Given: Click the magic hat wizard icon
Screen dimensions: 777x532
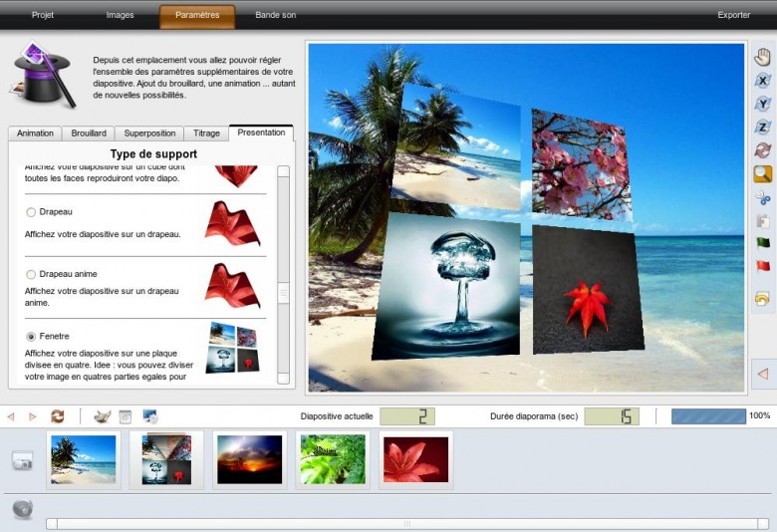Looking at the screenshot, I should click(44, 74).
